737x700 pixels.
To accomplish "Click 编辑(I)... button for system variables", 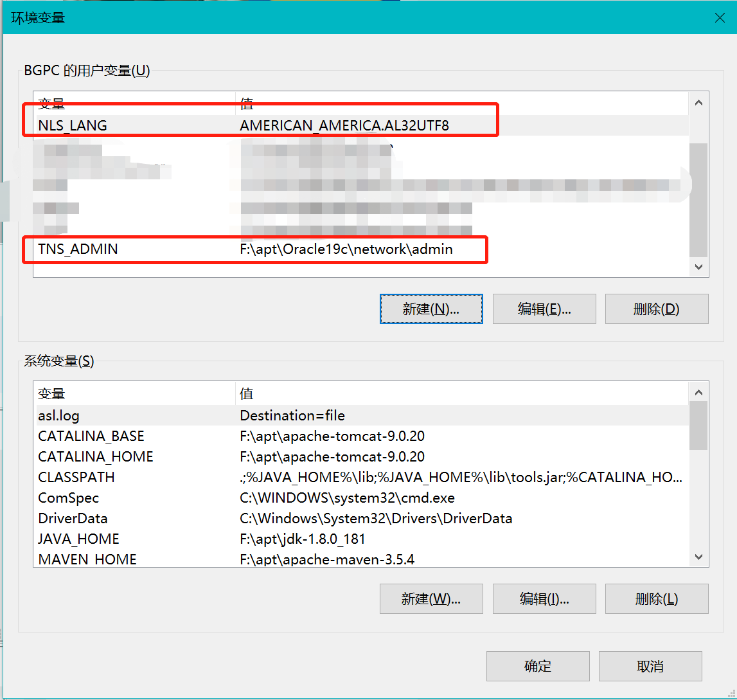I will point(544,599).
